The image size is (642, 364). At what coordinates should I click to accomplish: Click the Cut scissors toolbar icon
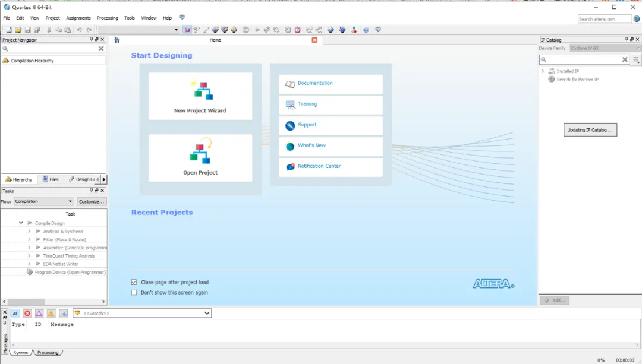(x=49, y=30)
